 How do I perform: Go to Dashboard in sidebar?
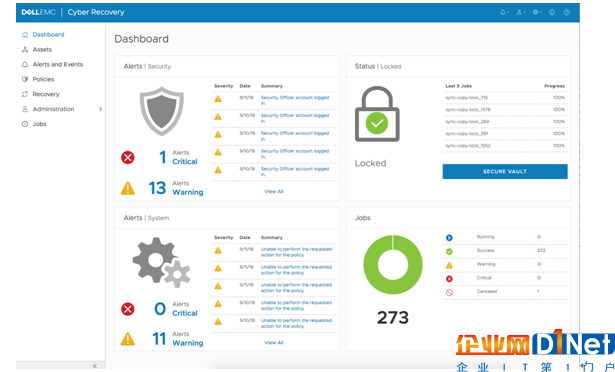pyautogui.click(x=48, y=35)
